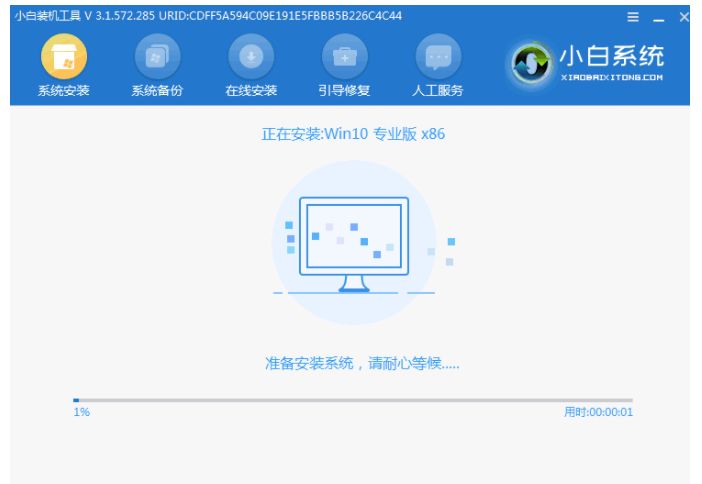
Task: Click the 准备安装系统 status message
Action: click(362, 363)
